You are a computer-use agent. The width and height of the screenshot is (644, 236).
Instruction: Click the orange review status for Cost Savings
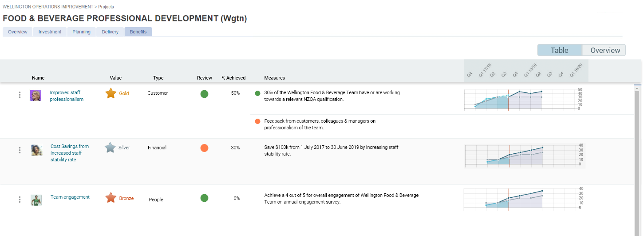pos(204,148)
